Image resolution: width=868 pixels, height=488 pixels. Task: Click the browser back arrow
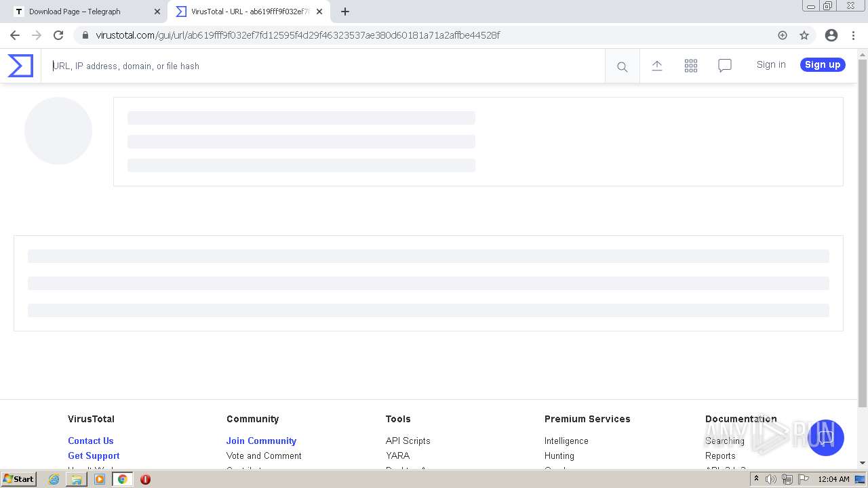[x=15, y=35]
